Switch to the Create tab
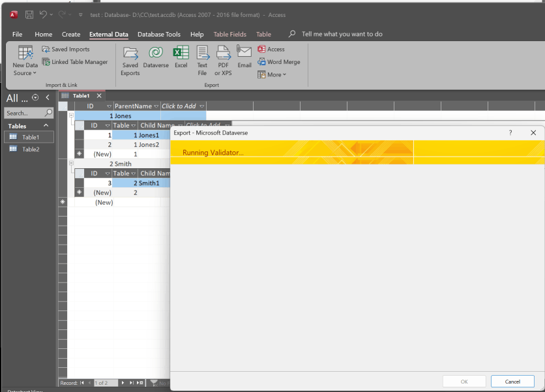Image resolution: width=545 pixels, height=392 pixels. (x=71, y=34)
